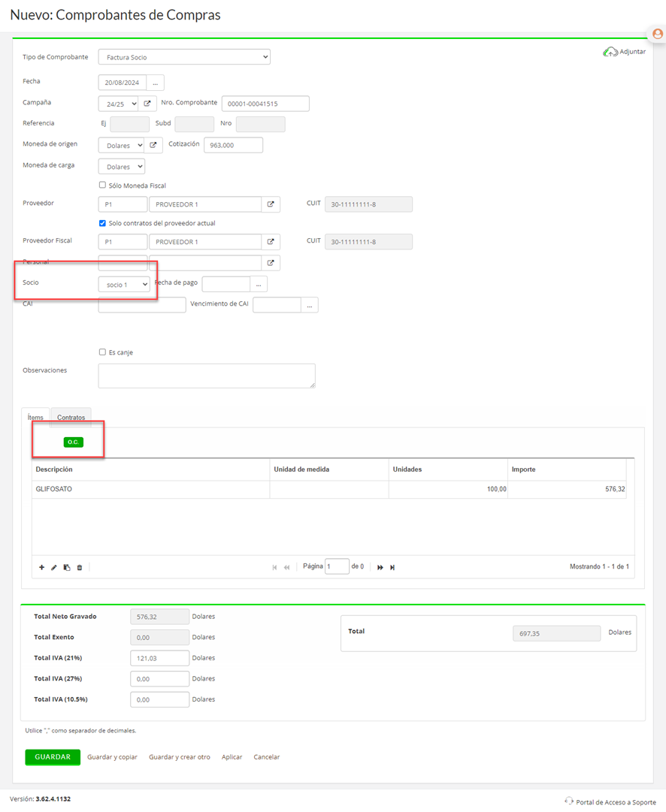Click the Unidad de medida column header
666x812 pixels.
329,469
